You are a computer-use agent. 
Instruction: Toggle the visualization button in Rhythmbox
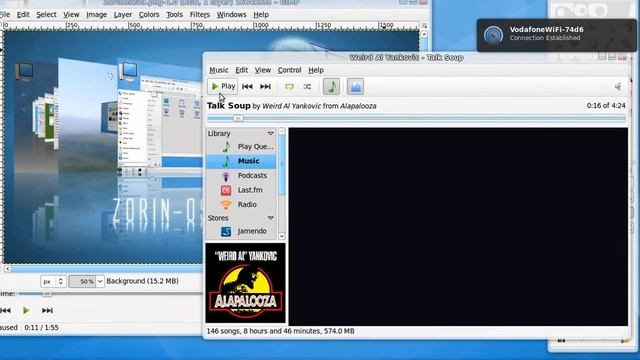pyautogui.click(x=356, y=87)
